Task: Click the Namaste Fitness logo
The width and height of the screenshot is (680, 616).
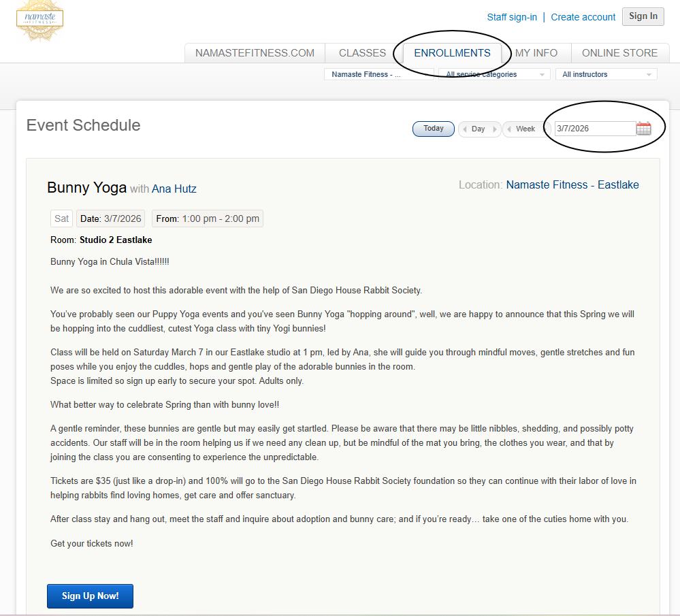Action: pyautogui.click(x=40, y=20)
